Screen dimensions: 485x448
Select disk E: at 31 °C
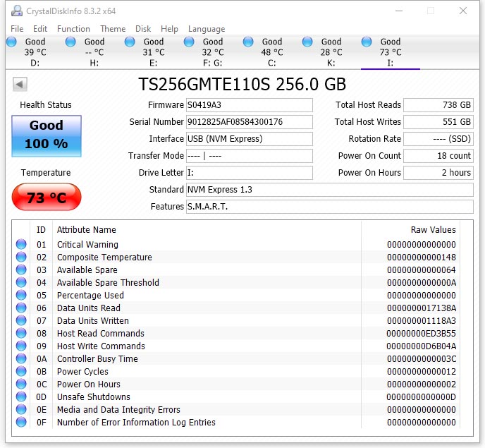(x=154, y=52)
